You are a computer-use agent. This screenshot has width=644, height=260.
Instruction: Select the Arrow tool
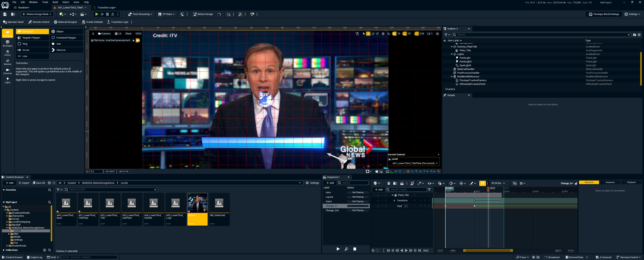coord(25,50)
